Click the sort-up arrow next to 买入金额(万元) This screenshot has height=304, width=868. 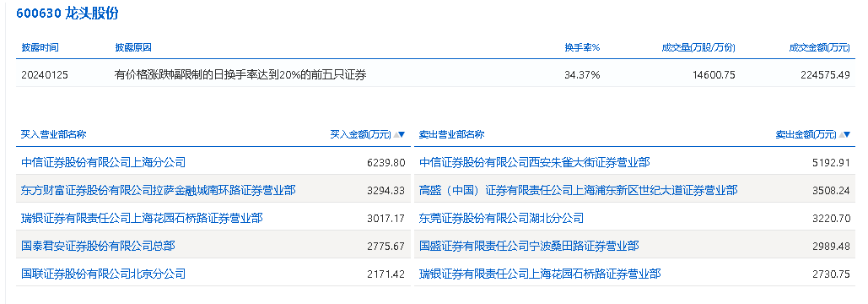click(x=395, y=134)
